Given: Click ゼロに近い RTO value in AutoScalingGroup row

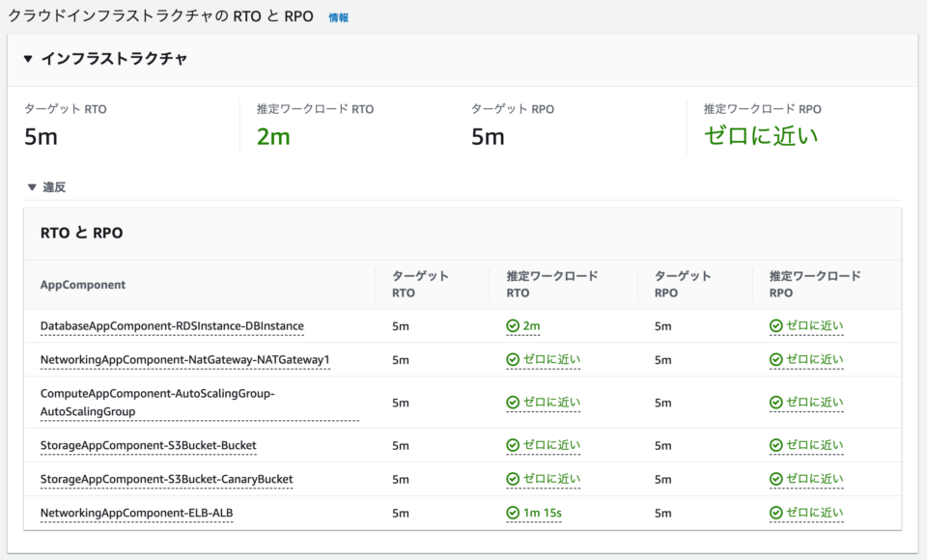Looking at the screenshot, I should (551, 402).
